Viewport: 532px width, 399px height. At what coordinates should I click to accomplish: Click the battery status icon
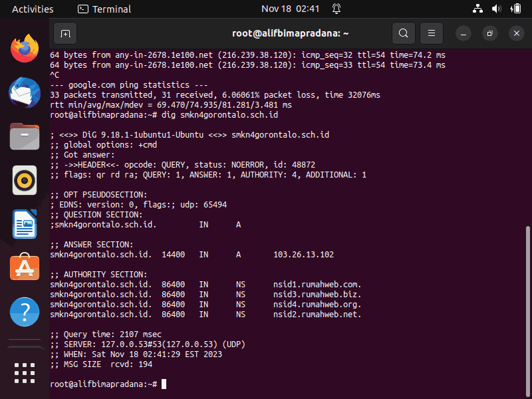point(515,9)
